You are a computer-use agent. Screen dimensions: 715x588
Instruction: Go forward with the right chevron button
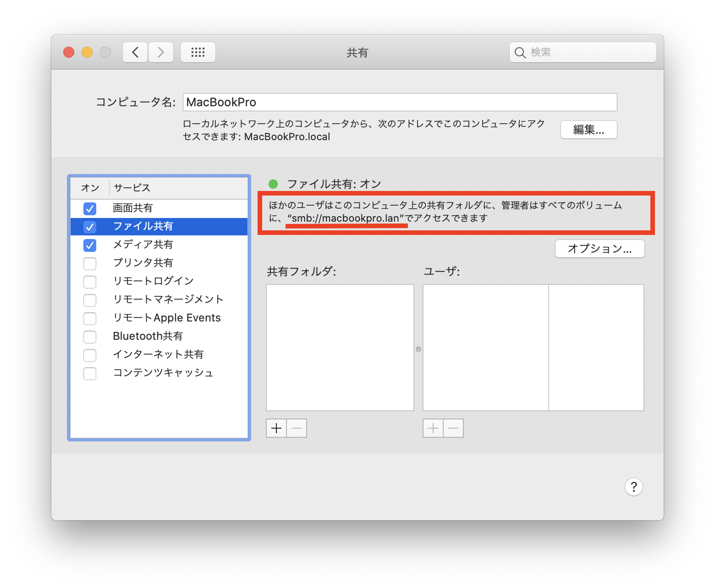click(161, 52)
